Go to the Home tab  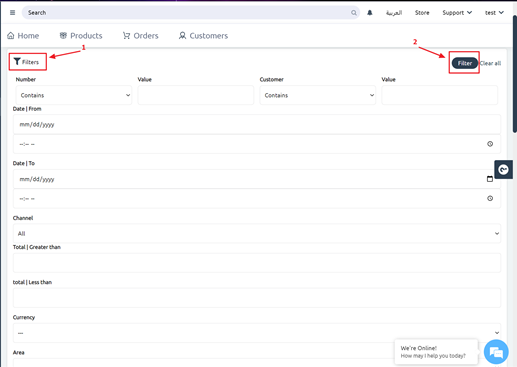click(23, 36)
